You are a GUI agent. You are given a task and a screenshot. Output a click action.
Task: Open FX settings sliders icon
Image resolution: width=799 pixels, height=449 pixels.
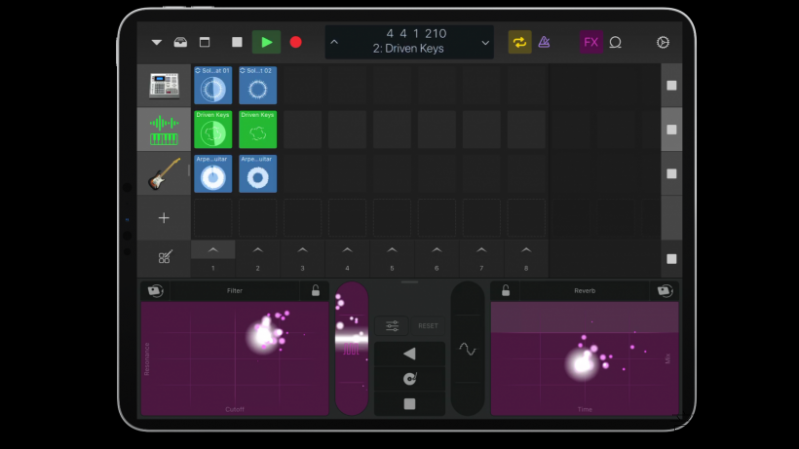tap(392, 326)
